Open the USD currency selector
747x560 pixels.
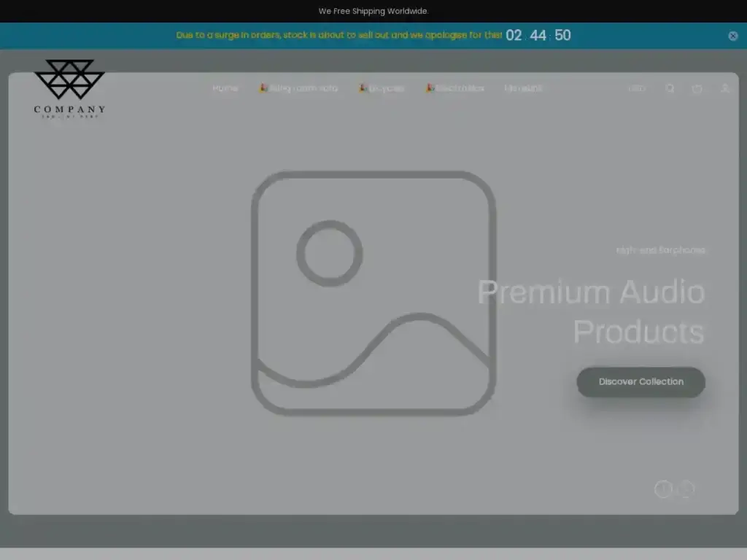click(635, 88)
